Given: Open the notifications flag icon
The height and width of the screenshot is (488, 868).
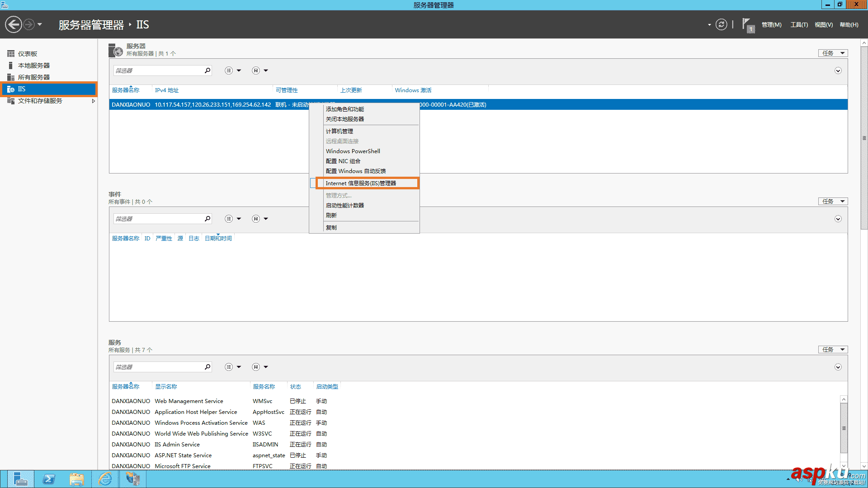Looking at the screenshot, I should click(747, 24).
